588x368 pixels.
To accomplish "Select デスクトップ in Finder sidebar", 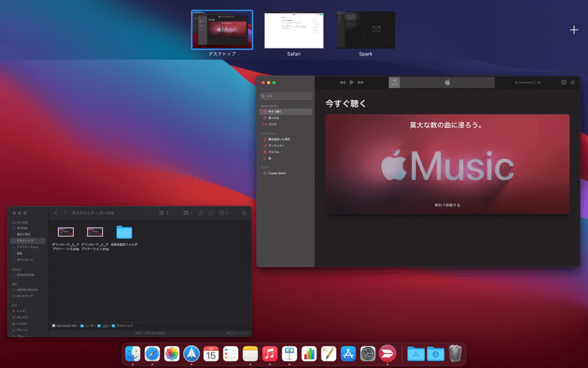I will coord(28,241).
